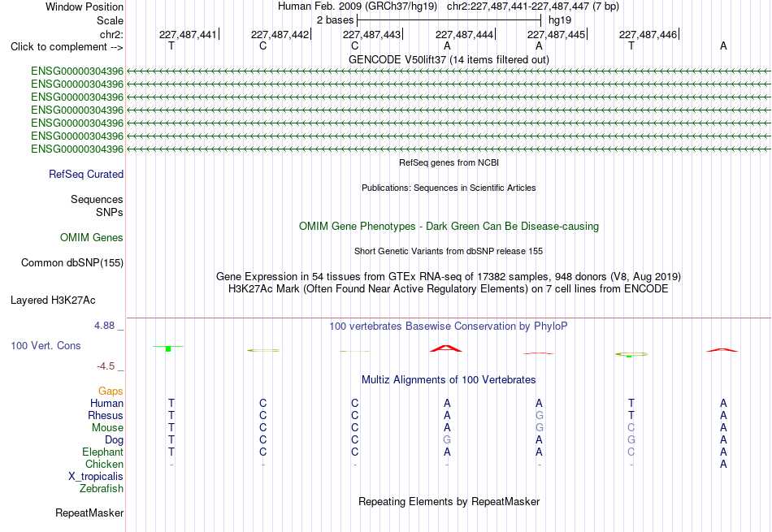Select the 'Dog' alignment row label
Screen dimensions: 772x532
[114, 440]
